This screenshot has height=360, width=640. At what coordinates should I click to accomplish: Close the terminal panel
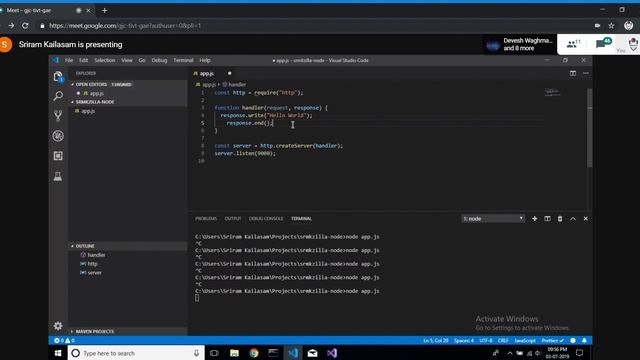point(586,219)
